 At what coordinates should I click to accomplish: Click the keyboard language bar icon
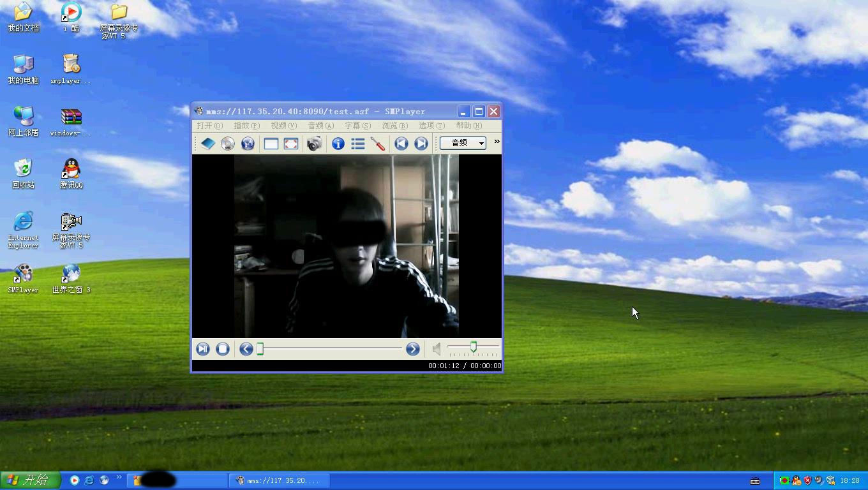pos(755,481)
